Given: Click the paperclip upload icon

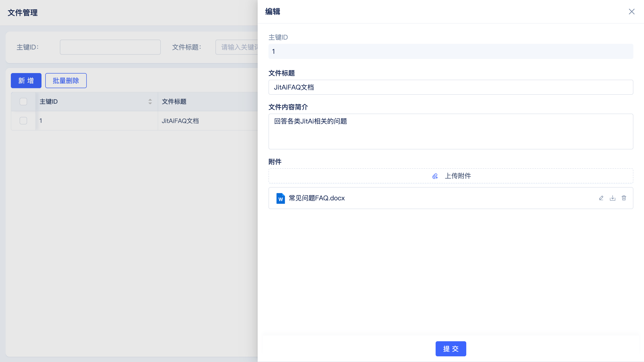Looking at the screenshot, I should (435, 176).
